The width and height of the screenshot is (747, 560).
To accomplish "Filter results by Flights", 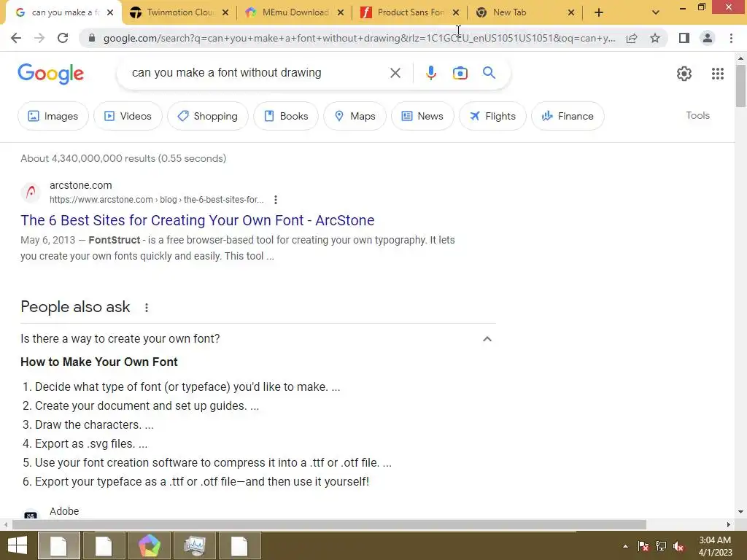I will pyautogui.click(x=492, y=116).
